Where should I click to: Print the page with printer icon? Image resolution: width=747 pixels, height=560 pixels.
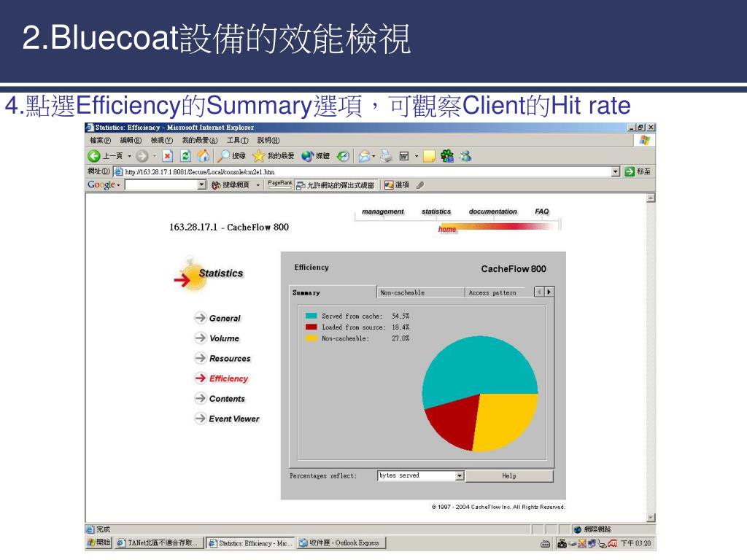[386, 156]
